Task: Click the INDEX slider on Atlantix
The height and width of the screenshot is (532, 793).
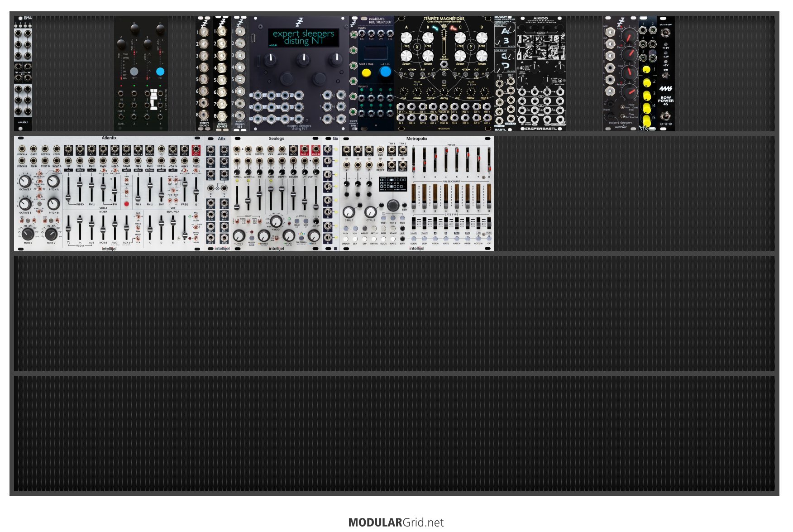Action: (80, 190)
